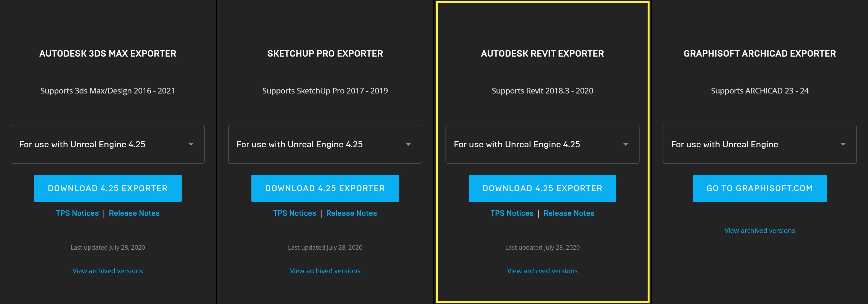Viewport: 868px width, 304px height.
Task: Open TPS Notices under Revit exporter
Action: (512, 213)
